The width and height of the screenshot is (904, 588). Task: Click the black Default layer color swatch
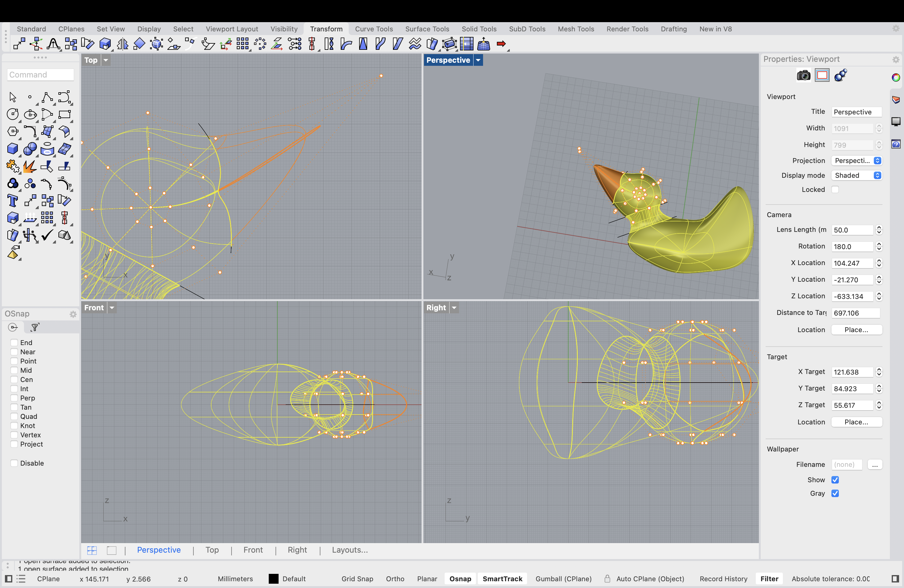273,579
